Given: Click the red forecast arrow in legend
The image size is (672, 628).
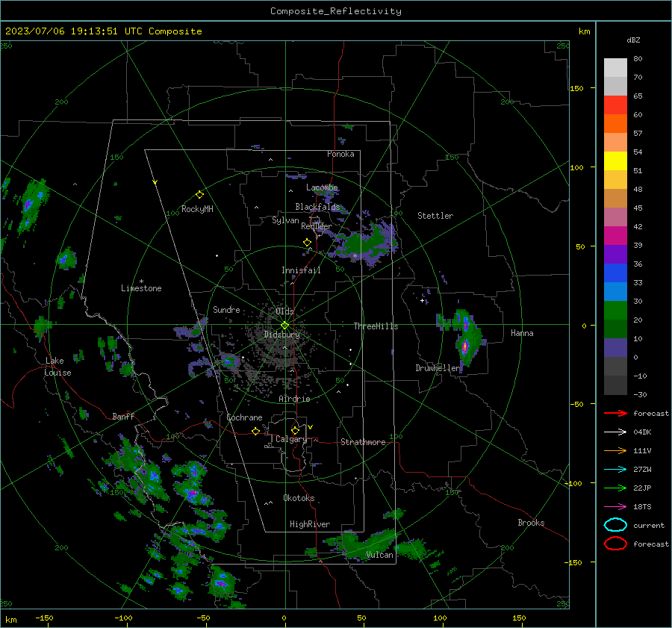Looking at the screenshot, I should [615, 413].
